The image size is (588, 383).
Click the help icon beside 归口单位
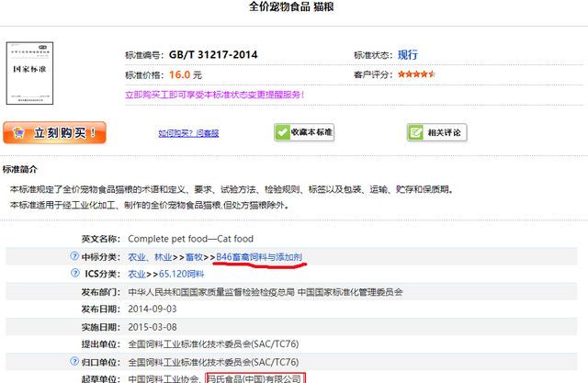tap(74, 361)
